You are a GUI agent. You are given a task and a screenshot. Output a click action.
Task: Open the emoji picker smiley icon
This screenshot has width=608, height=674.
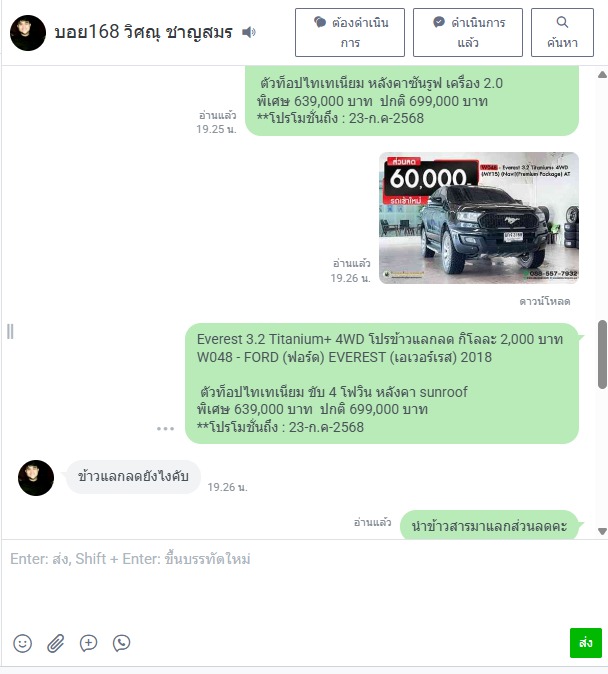click(22, 643)
